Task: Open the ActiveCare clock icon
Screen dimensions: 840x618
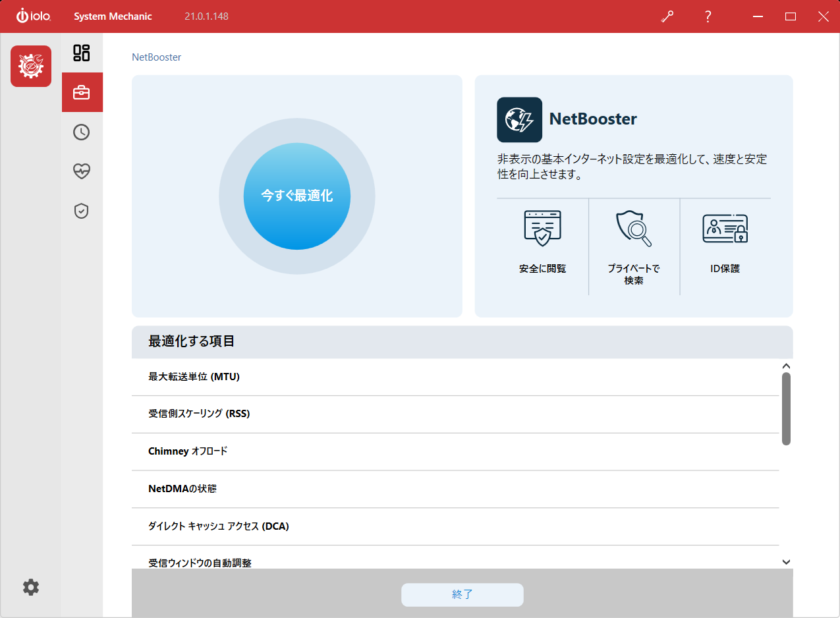Action: pos(82,132)
